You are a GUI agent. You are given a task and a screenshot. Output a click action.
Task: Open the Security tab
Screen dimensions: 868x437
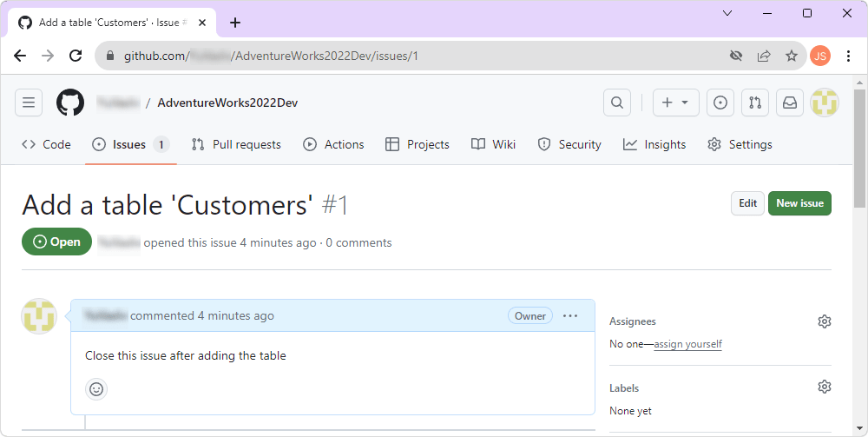click(569, 144)
